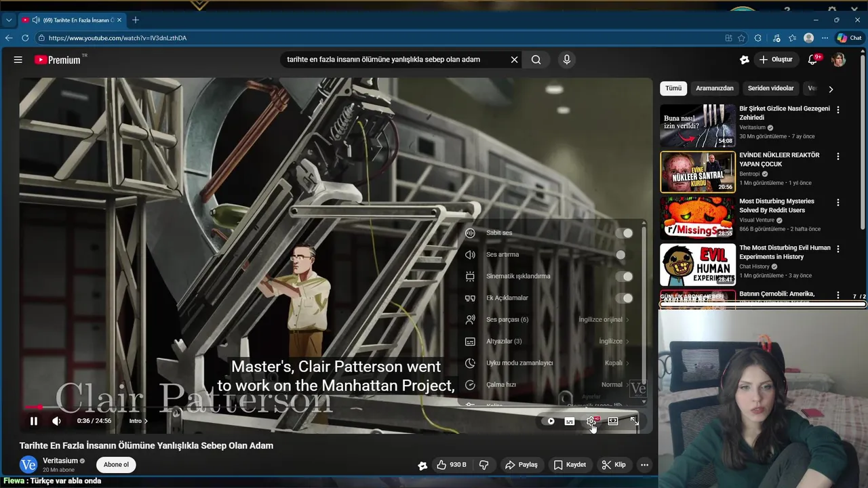Toggle the autoplay switch in the player
868x488 pixels.
tap(549, 421)
